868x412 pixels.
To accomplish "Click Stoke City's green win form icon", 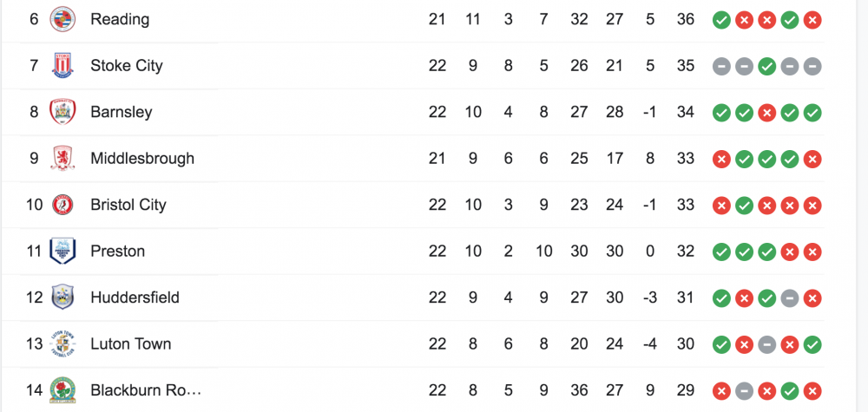I will pos(766,66).
